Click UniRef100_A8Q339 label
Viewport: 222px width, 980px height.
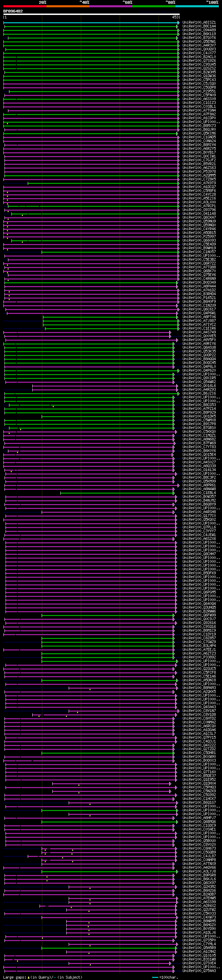[x=199, y=466]
